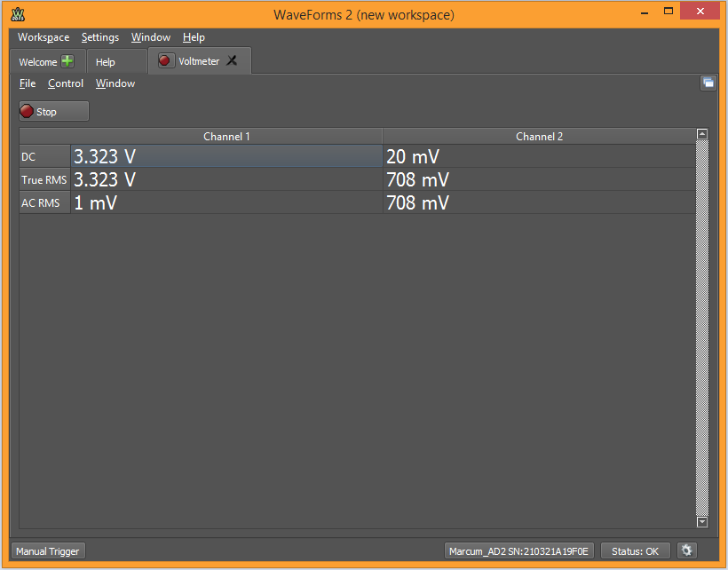
Task: Open the Settings menu
Action: point(100,37)
